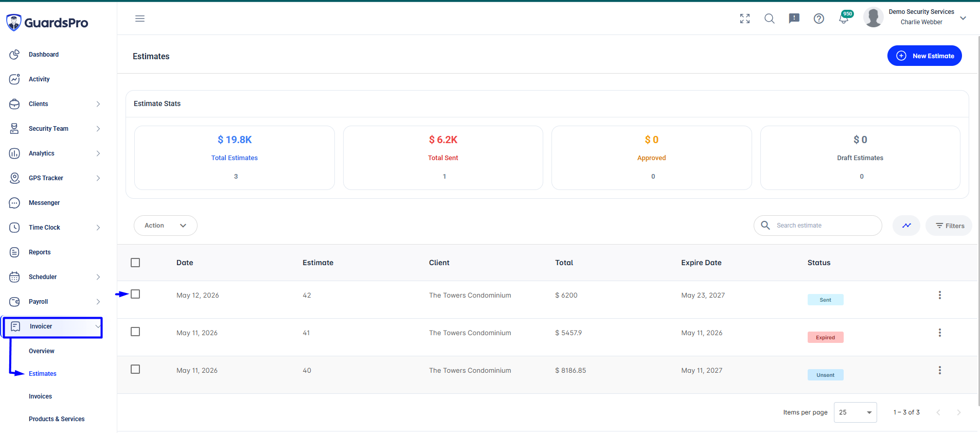
Task: Click the Expired status badge
Action: point(825,337)
